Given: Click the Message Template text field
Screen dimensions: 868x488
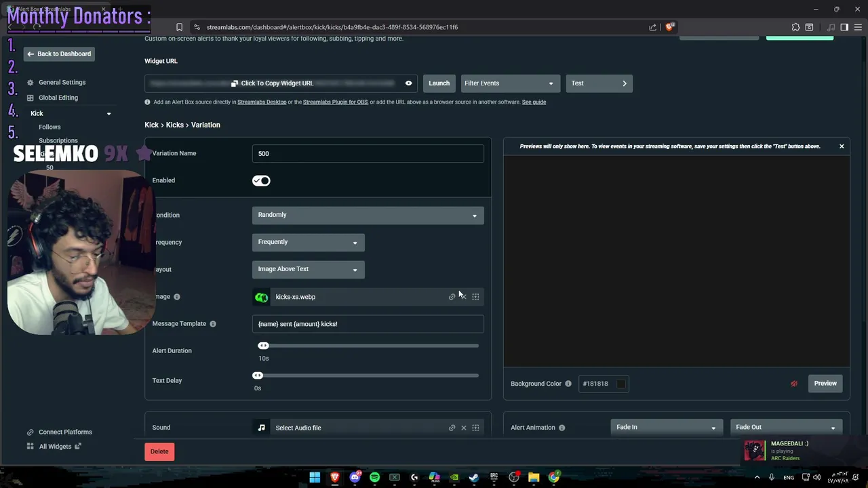Looking at the screenshot, I should [368, 324].
